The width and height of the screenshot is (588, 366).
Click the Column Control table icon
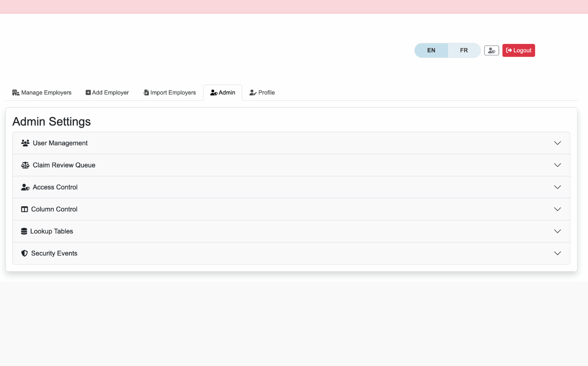point(24,209)
